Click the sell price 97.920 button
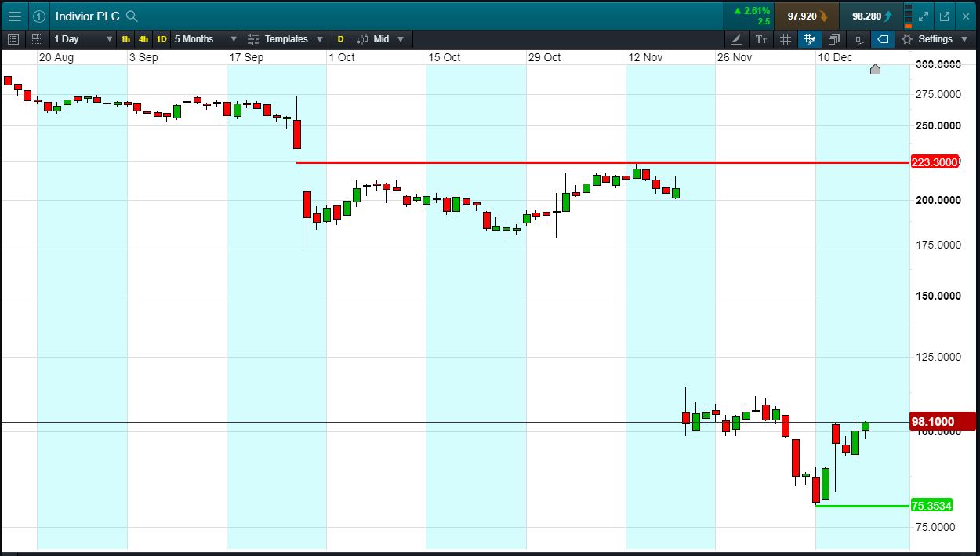Image resolution: width=980 pixels, height=556 pixels. click(806, 16)
